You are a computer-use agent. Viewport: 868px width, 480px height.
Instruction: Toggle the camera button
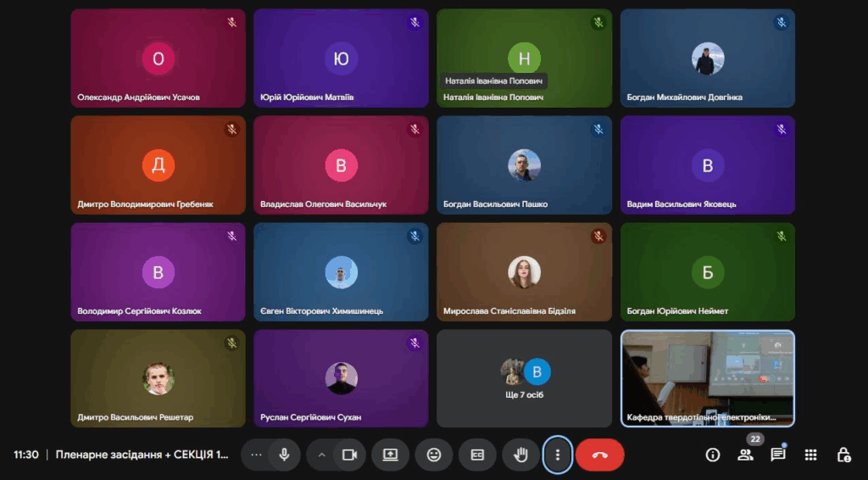[348, 455]
